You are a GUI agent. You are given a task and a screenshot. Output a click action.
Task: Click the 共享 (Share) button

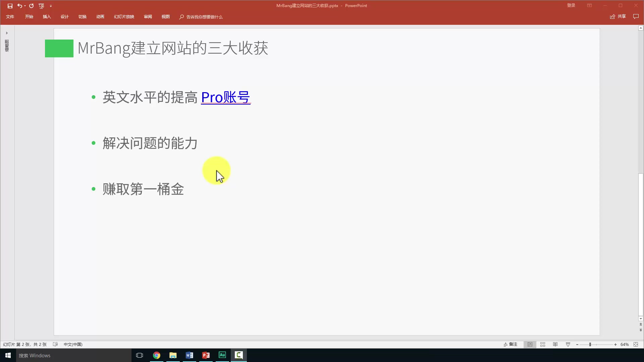click(618, 16)
